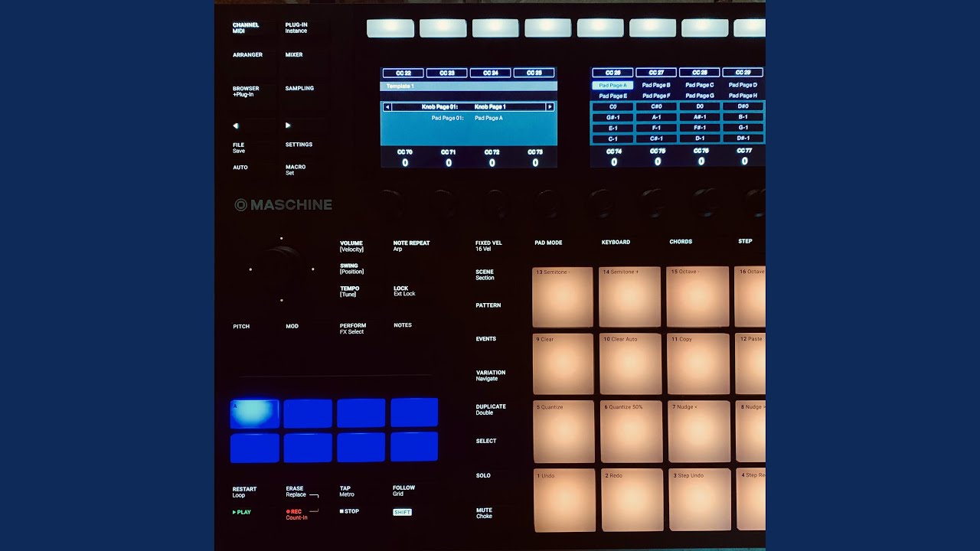This screenshot has width=980, height=551.
Task: Hit the FILE Save button
Action: coord(239,148)
